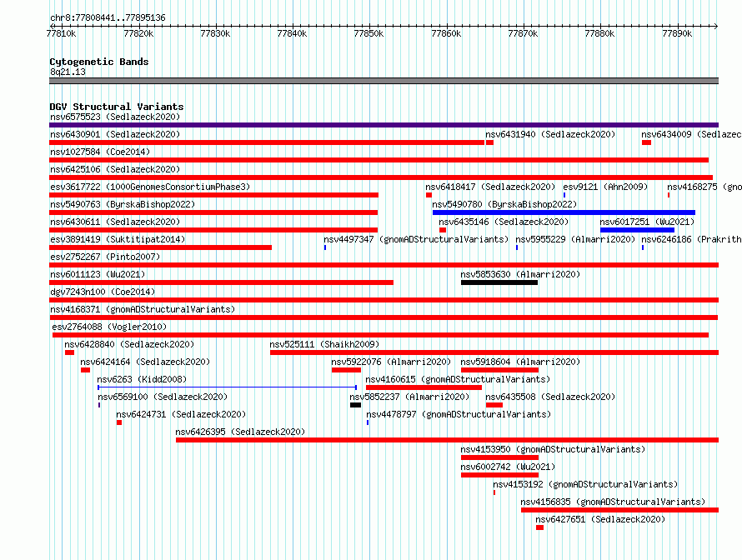The height and width of the screenshot is (560, 742).
Task: Select nsv6435508 (Sedlazeck2020) label
Action: [x=550, y=397]
